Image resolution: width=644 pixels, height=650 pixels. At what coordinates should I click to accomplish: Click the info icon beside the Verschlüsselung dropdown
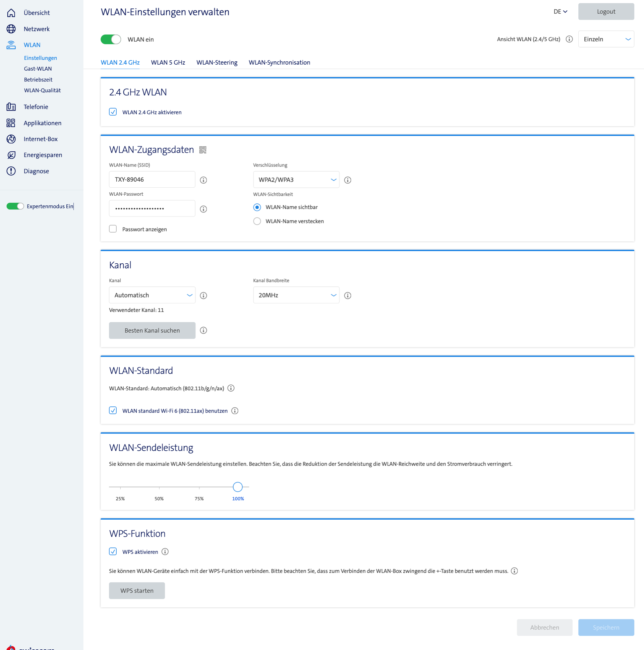[347, 180]
